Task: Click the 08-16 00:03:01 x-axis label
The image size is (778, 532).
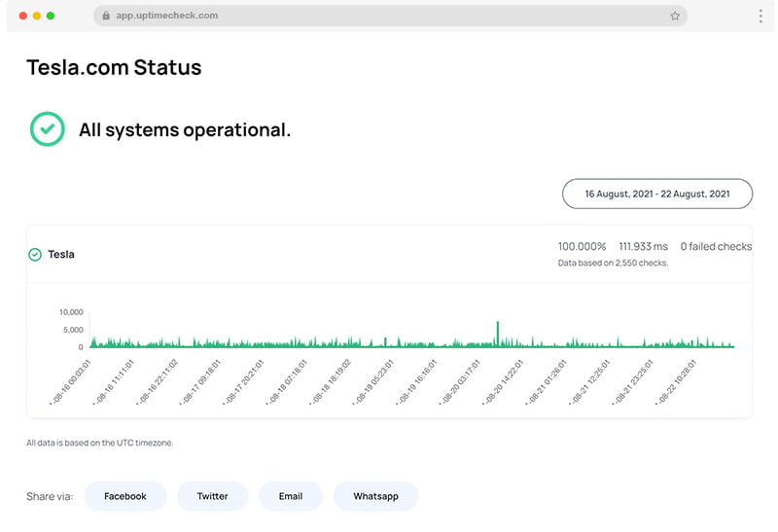Action: click(x=70, y=382)
